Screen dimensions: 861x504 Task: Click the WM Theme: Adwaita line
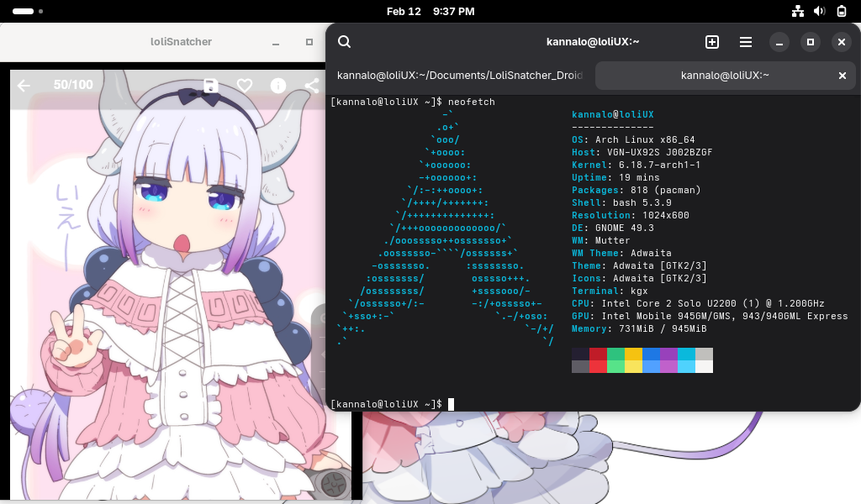(621, 253)
